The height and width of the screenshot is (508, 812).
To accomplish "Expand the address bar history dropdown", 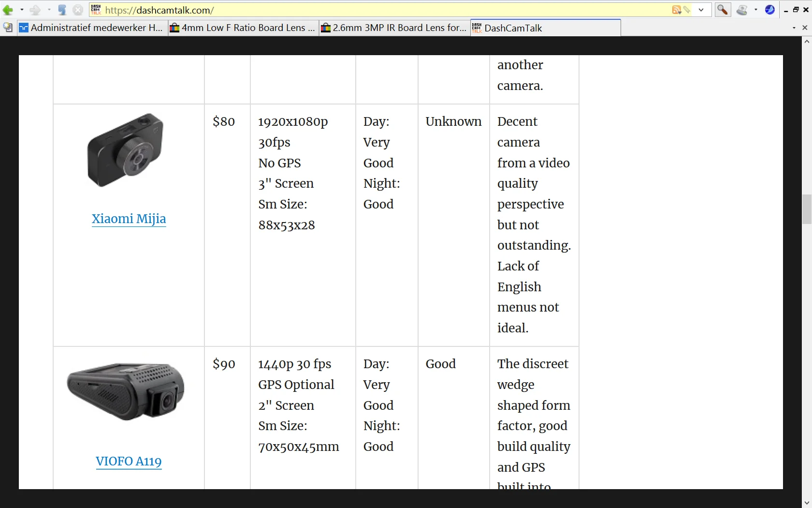I will coord(701,10).
